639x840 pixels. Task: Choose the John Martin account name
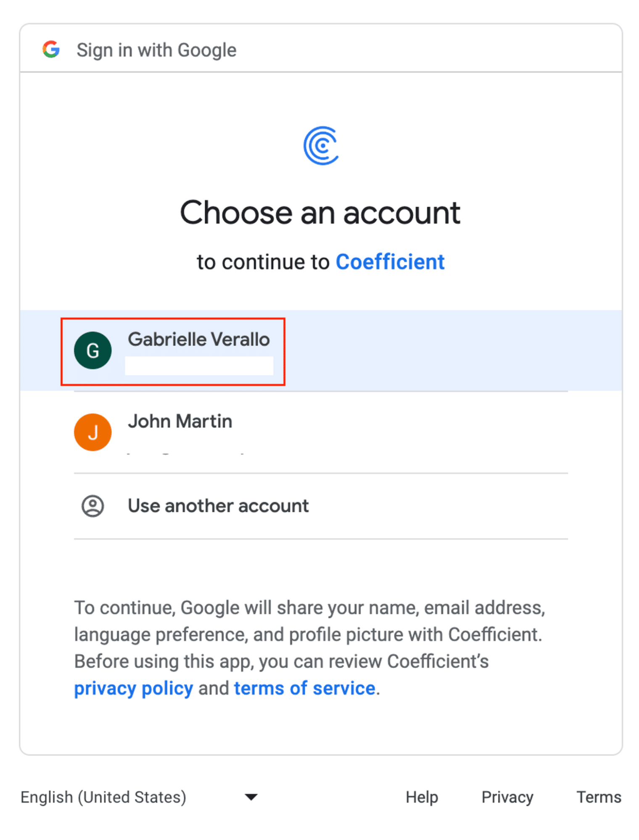(x=180, y=421)
